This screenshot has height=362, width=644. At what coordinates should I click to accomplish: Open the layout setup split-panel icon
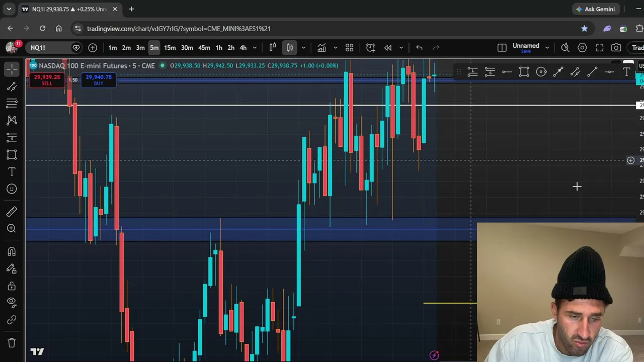pyautogui.click(x=502, y=48)
